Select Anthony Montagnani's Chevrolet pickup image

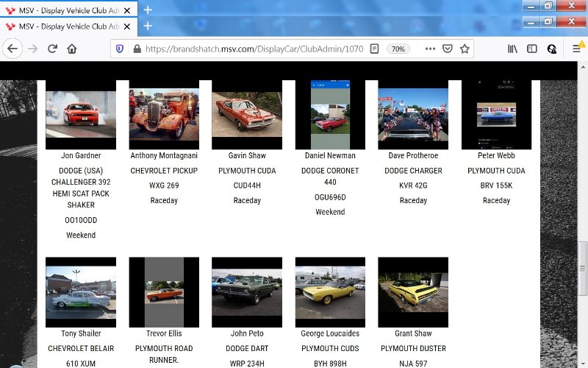[164, 114]
